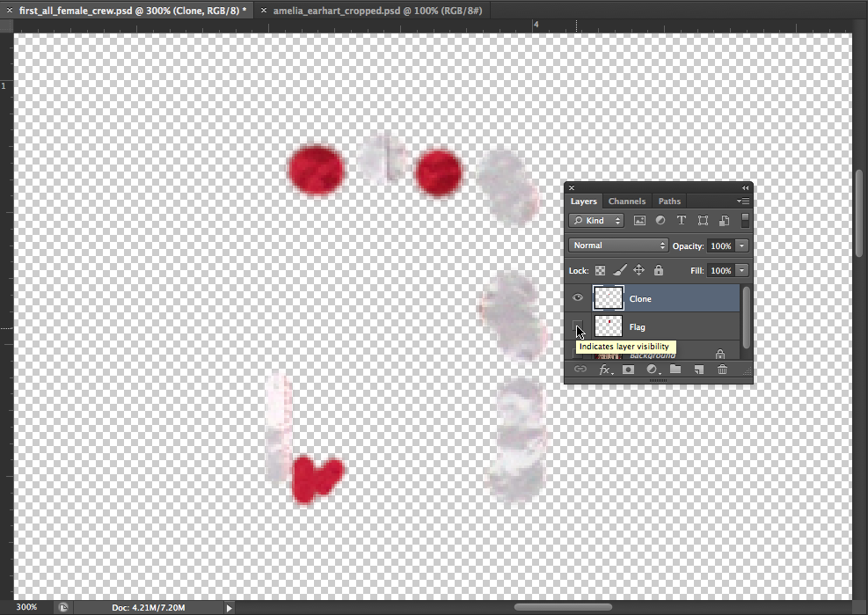
Task: Hide the Clone layer via its eye icon
Action: pos(578,298)
